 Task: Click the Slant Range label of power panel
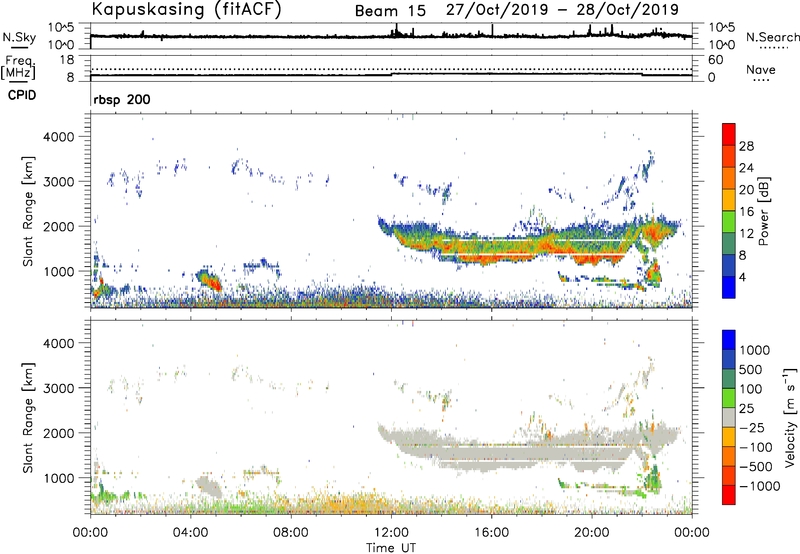coord(28,211)
